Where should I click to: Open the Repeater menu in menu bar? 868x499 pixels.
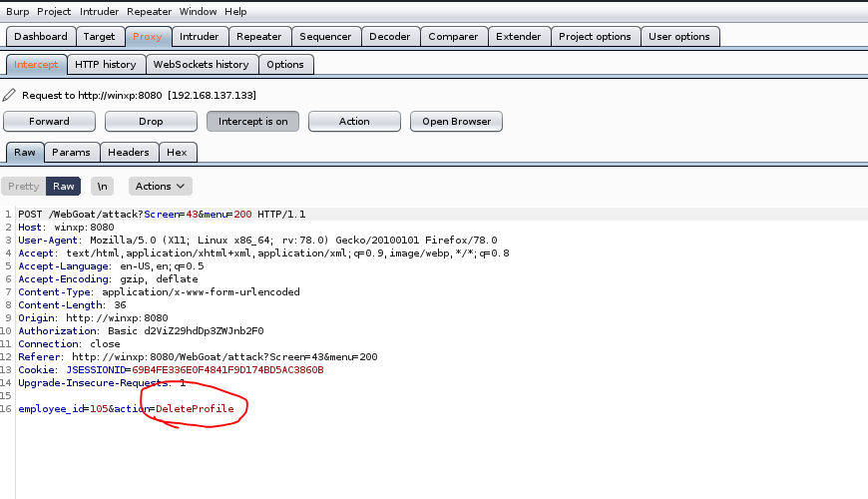149,12
